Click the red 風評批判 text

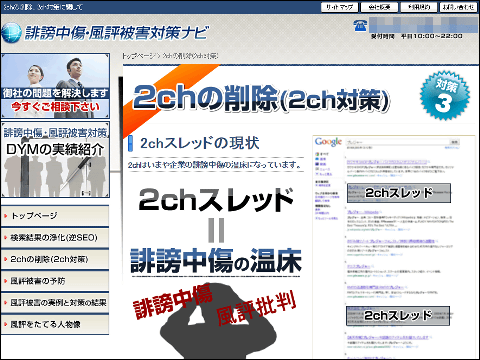[x=256, y=307]
